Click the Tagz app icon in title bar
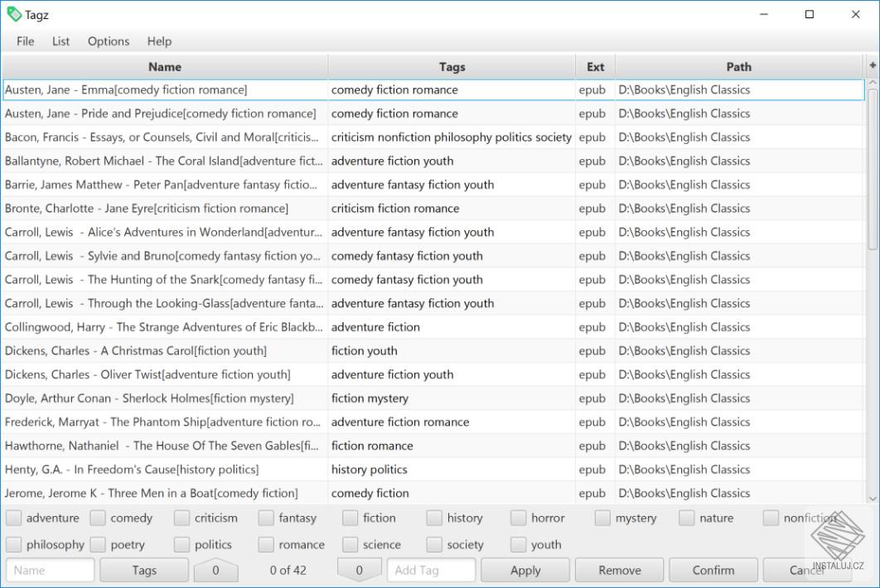Image resolution: width=880 pixels, height=588 pixels. point(14,14)
